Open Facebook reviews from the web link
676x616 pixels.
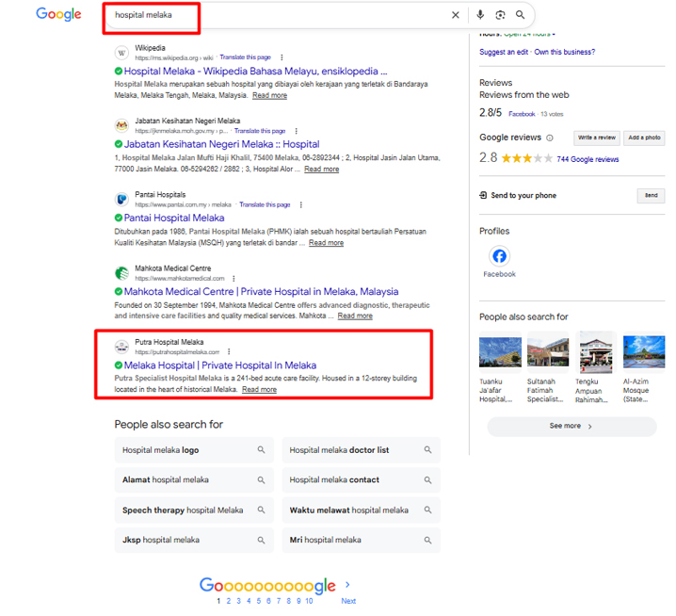tap(522, 114)
